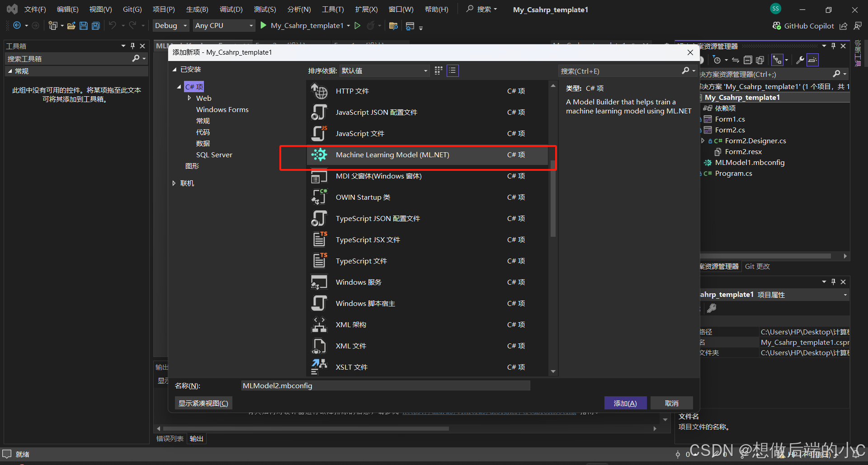Select the SQL Server category
Screen dimensions: 868x465
click(x=214, y=155)
